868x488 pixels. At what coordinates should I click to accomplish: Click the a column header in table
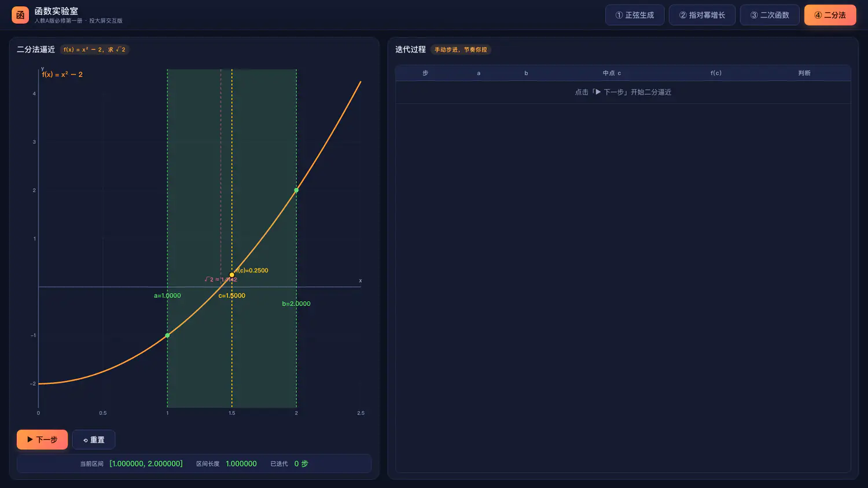pyautogui.click(x=479, y=73)
